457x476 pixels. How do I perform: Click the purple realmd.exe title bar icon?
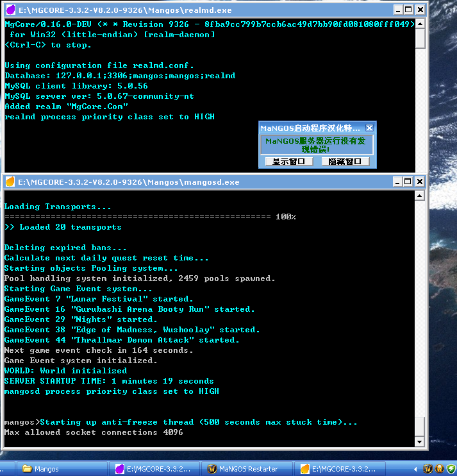click(11, 10)
